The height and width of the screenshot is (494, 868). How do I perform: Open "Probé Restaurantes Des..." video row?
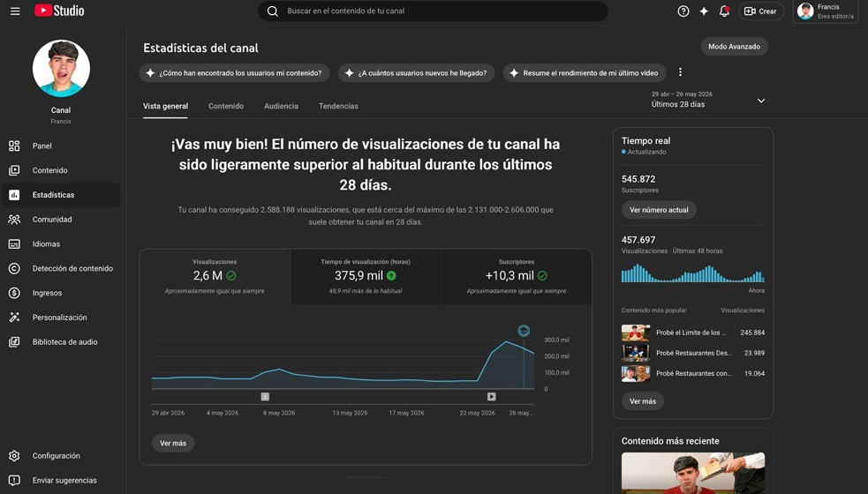[x=692, y=353]
